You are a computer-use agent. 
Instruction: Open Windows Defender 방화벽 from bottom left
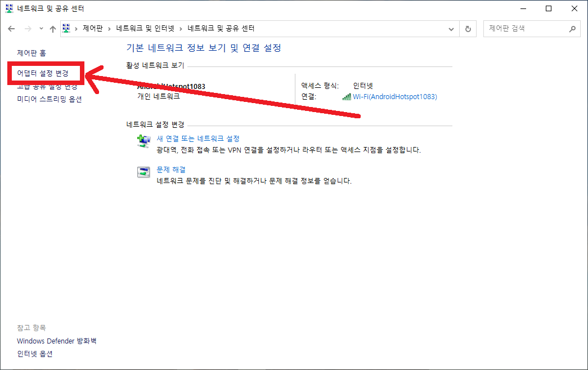[57, 341]
